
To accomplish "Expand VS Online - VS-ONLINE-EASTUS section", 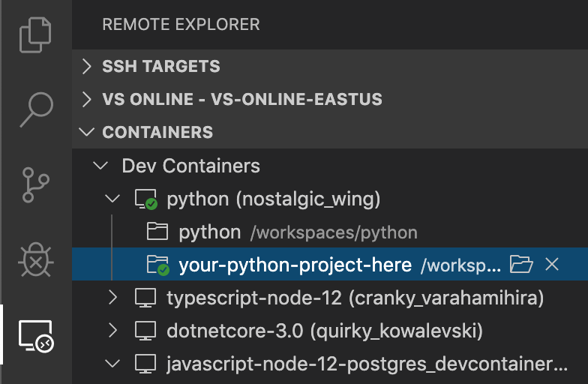I will pos(88,100).
